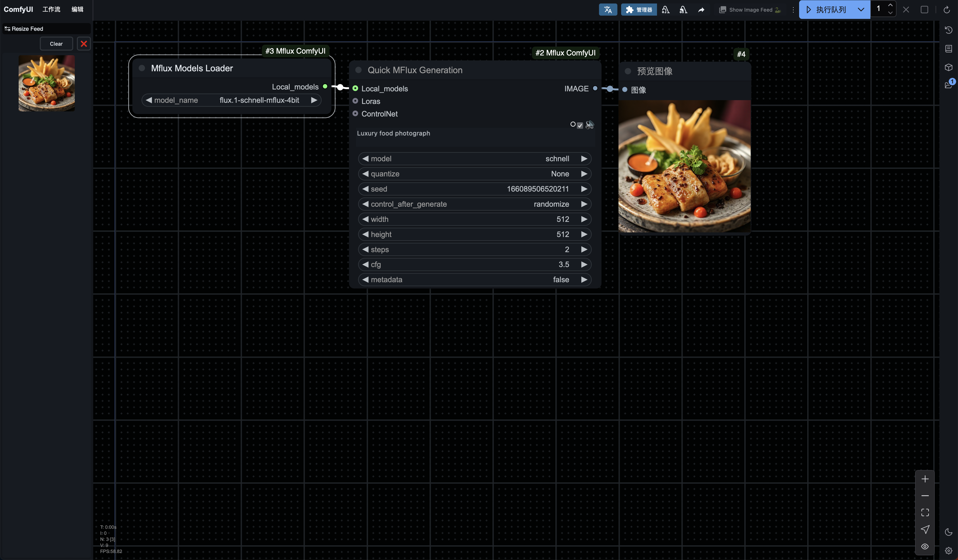Open the 编辑 menu
The height and width of the screenshot is (560, 958).
point(77,9)
